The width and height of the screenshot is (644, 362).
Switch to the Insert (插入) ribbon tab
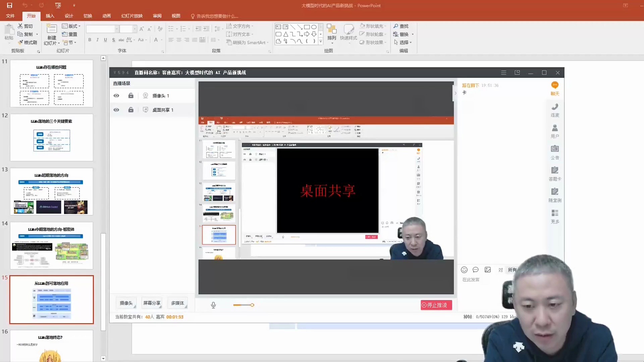pos(50,16)
